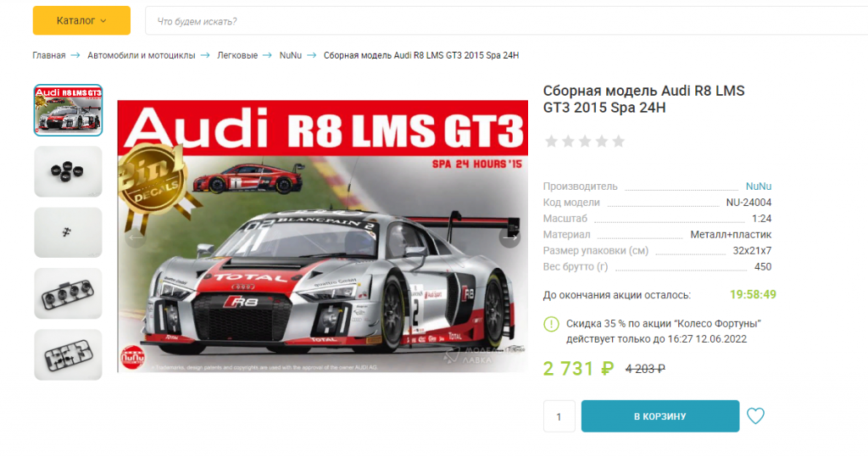
Task: Rate the product with the third star
Action: click(585, 142)
